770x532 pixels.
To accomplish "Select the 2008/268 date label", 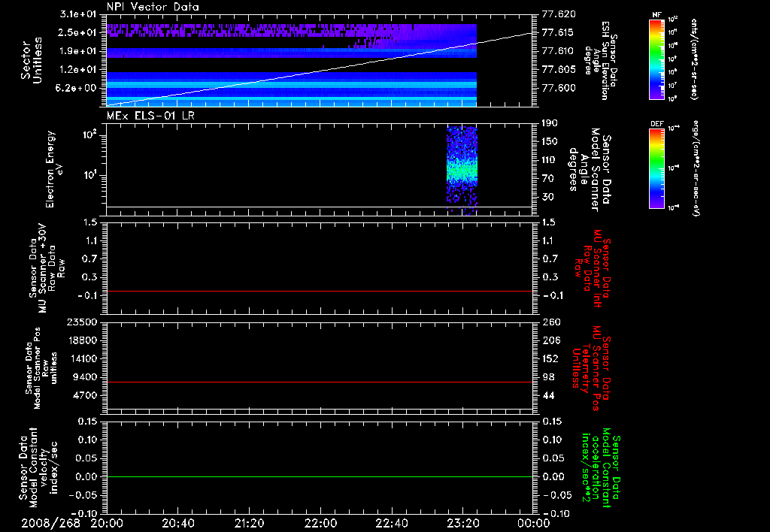I will click(x=50, y=524).
